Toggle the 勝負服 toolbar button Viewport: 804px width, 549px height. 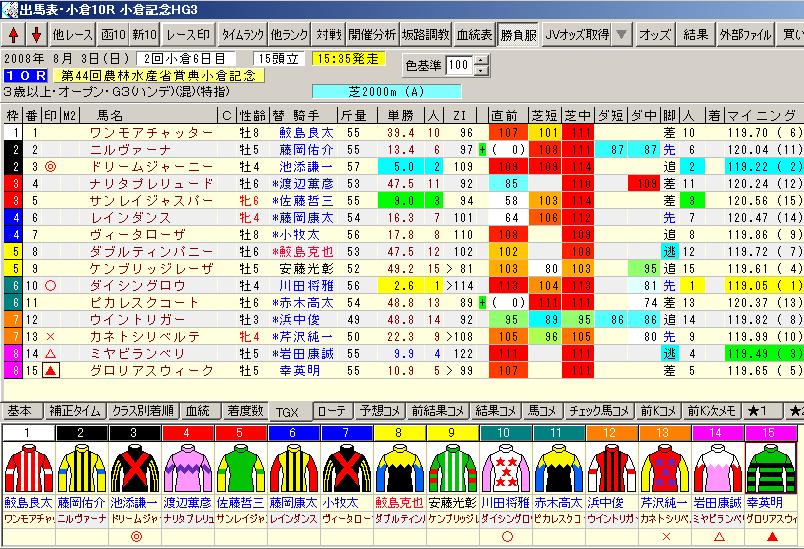point(518,35)
